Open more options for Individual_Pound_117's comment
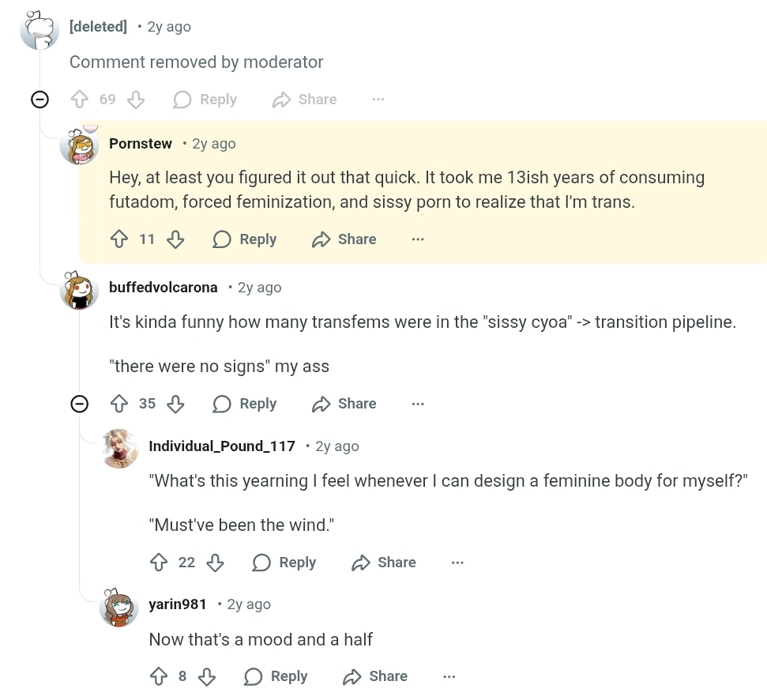This screenshot has width=767, height=700. point(457,563)
